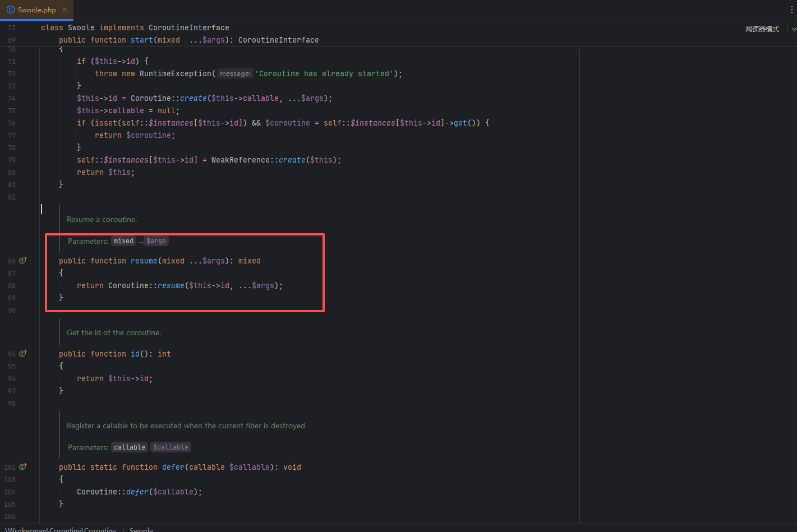Click implements-method gutter icon beside defer()
The image size is (797, 532).
tap(23, 467)
